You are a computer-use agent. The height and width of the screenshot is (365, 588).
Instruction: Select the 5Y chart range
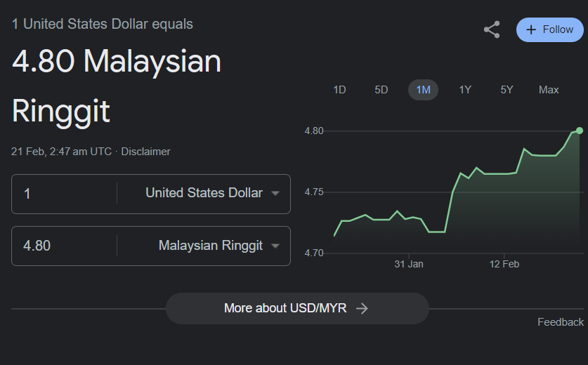click(x=507, y=90)
